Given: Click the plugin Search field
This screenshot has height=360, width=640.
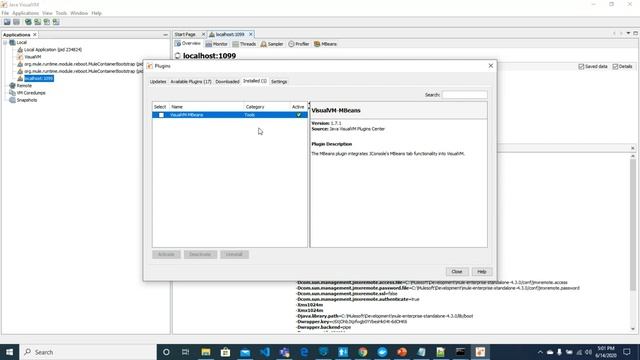Looking at the screenshot, I should coord(464,95).
